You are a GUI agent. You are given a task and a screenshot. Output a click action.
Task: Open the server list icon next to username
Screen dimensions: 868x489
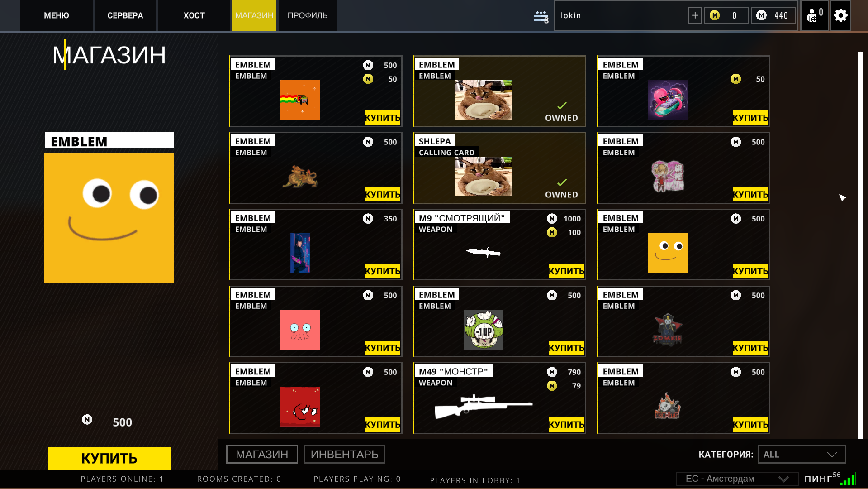pos(541,17)
